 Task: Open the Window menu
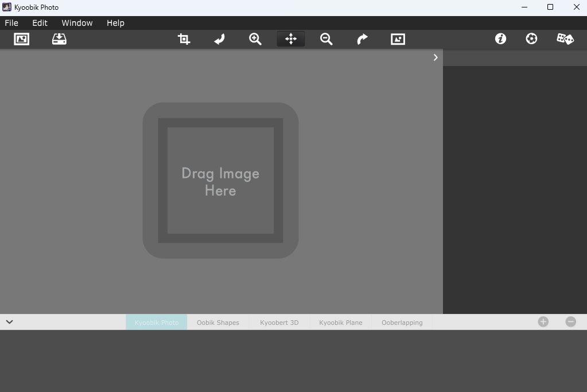pyautogui.click(x=77, y=23)
